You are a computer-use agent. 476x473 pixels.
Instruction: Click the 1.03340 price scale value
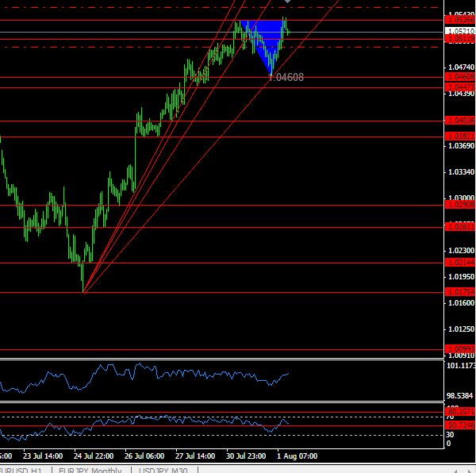(461, 172)
